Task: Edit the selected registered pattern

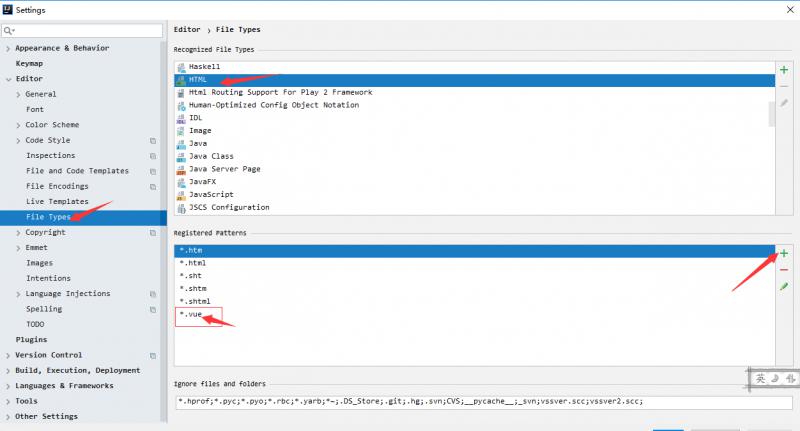Action: tap(784, 287)
